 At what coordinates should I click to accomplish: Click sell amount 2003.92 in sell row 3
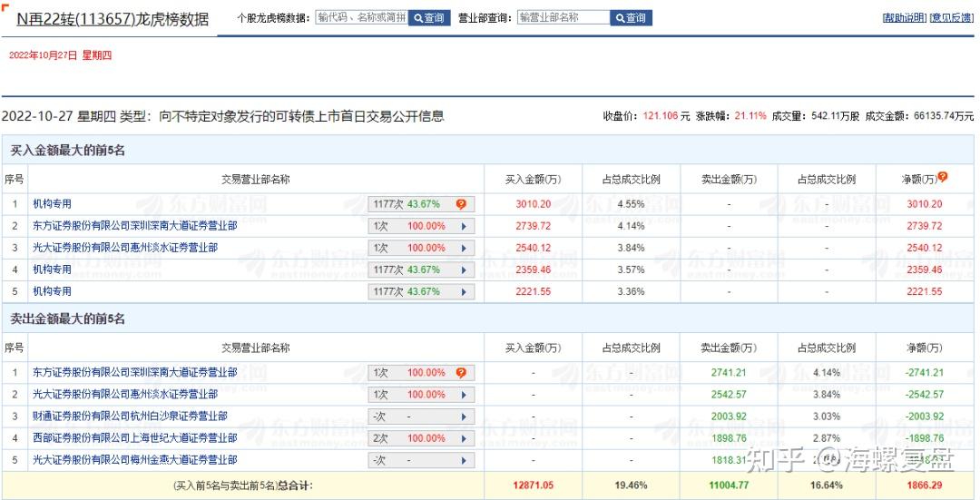pyautogui.click(x=729, y=417)
